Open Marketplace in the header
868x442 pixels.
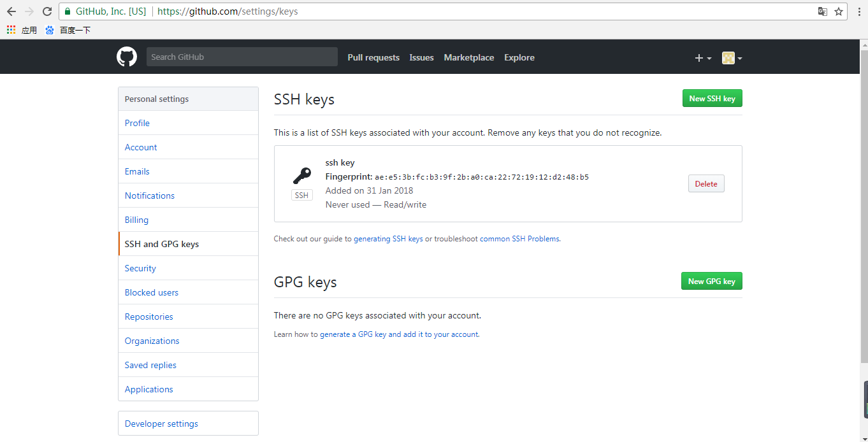(469, 57)
